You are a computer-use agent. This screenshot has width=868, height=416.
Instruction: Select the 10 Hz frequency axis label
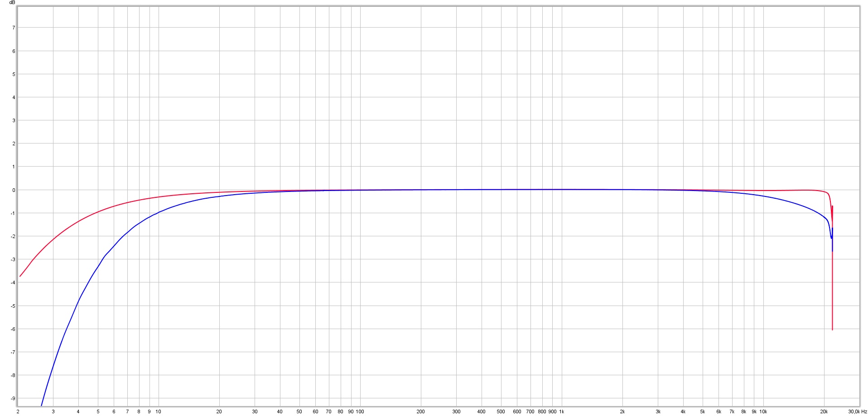click(x=158, y=411)
